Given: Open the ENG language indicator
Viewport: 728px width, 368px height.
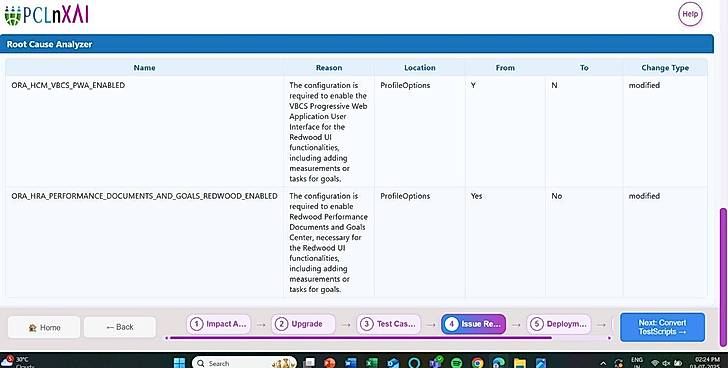Looking at the screenshot, I should coord(637,362).
